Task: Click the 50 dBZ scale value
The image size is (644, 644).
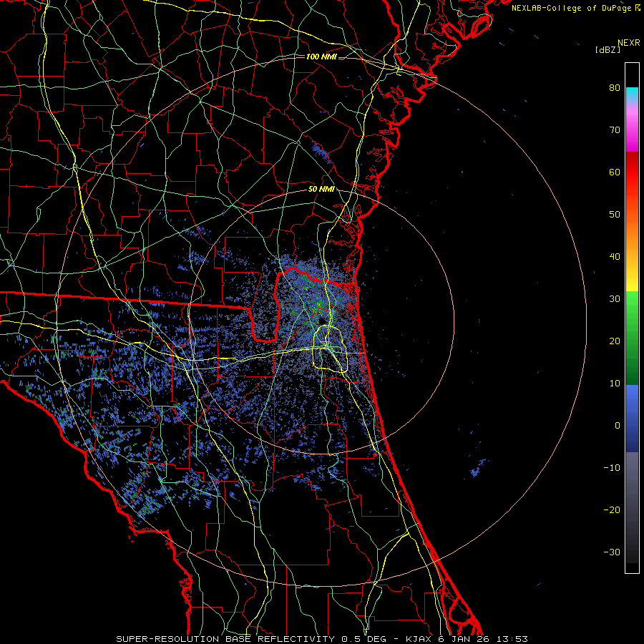Action: coord(615,215)
